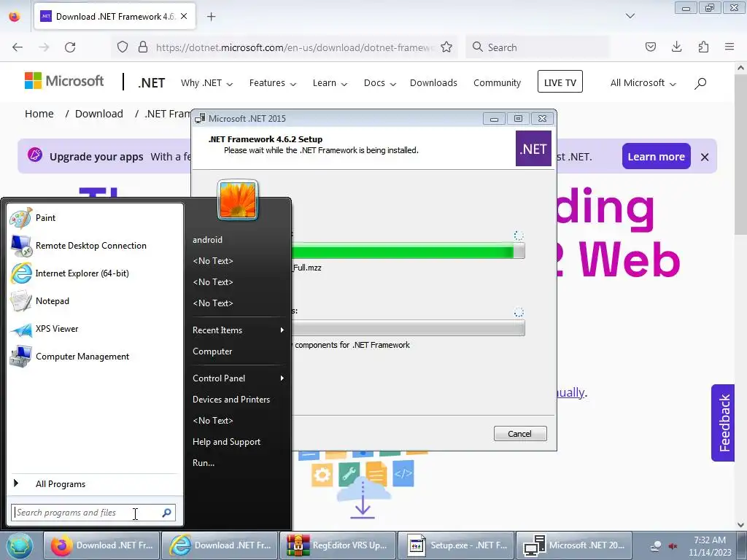
Task: Open a new Firefox tab
Action: 211,17
